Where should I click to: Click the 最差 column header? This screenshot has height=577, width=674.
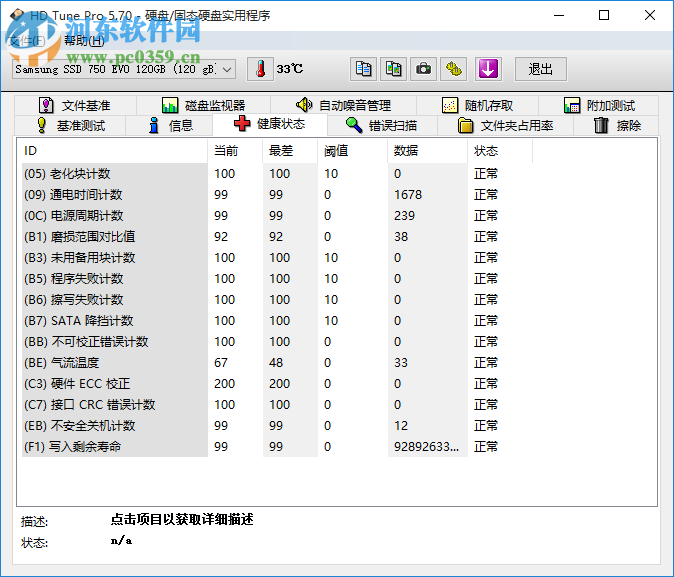click(290, 151)
